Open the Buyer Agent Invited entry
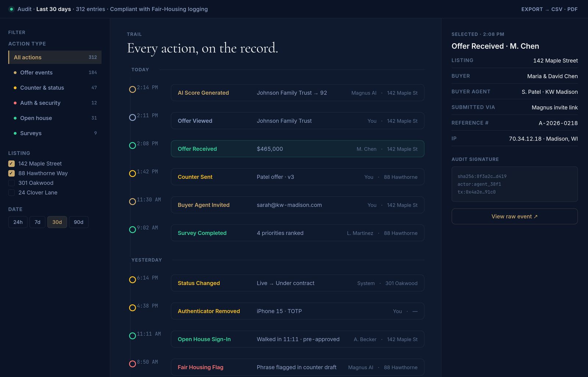 [298, 205]
